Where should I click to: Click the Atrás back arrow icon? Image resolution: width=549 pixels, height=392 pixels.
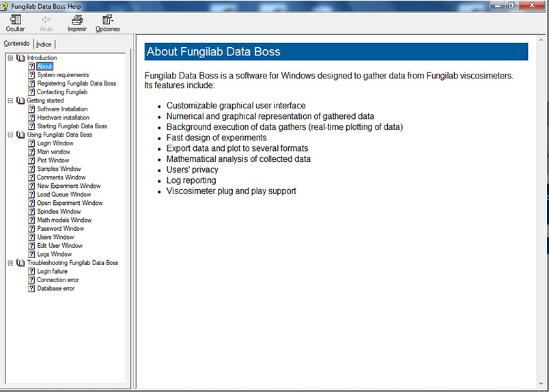coord(46,20)
